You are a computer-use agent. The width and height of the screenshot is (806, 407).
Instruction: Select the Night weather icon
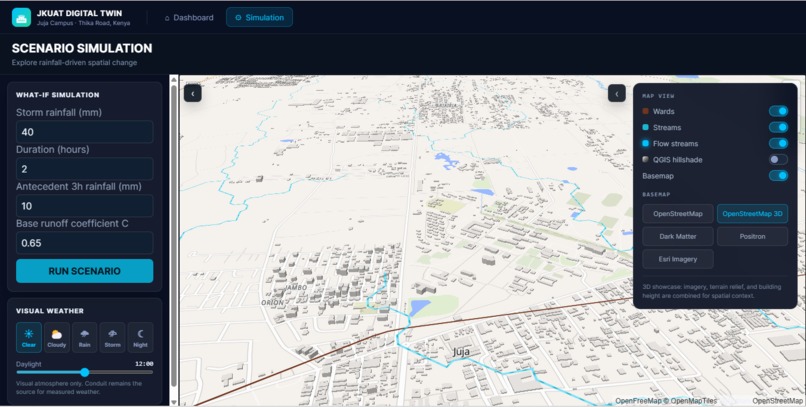pos(140,337)
